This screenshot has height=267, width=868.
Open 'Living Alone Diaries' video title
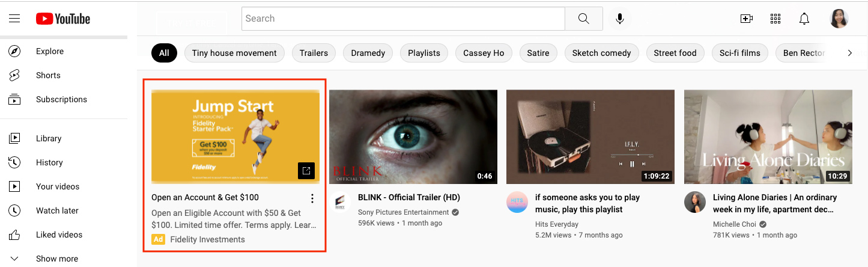tap(775, 203)
